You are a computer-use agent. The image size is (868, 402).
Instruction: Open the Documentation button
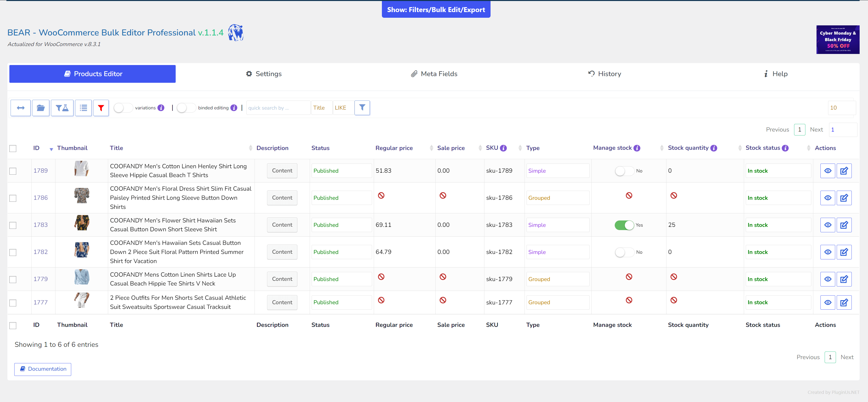click(x=43, y=369)
